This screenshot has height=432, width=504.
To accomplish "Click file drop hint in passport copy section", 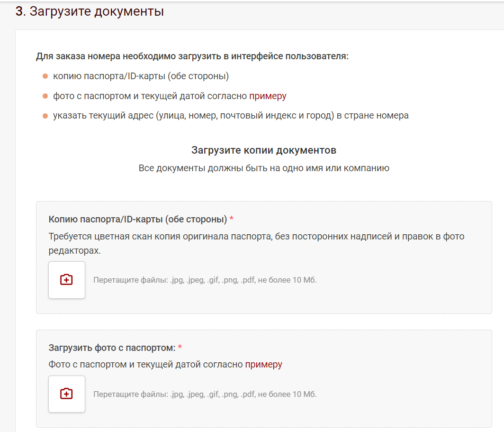I will pos(205,280).
